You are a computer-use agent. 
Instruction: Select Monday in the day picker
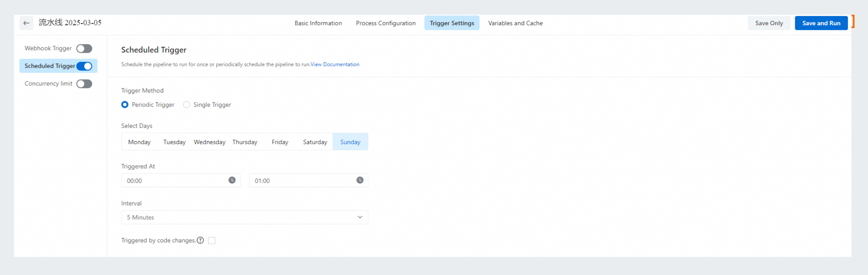pos(139,142)
